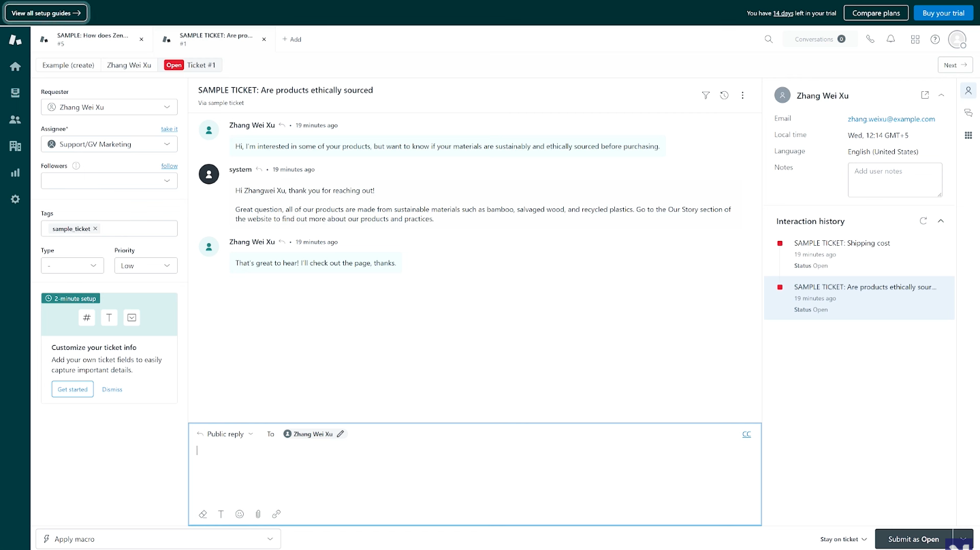980x550 pixels.
Task: Go to the Next ticket
Action: (x=955, y=65)
